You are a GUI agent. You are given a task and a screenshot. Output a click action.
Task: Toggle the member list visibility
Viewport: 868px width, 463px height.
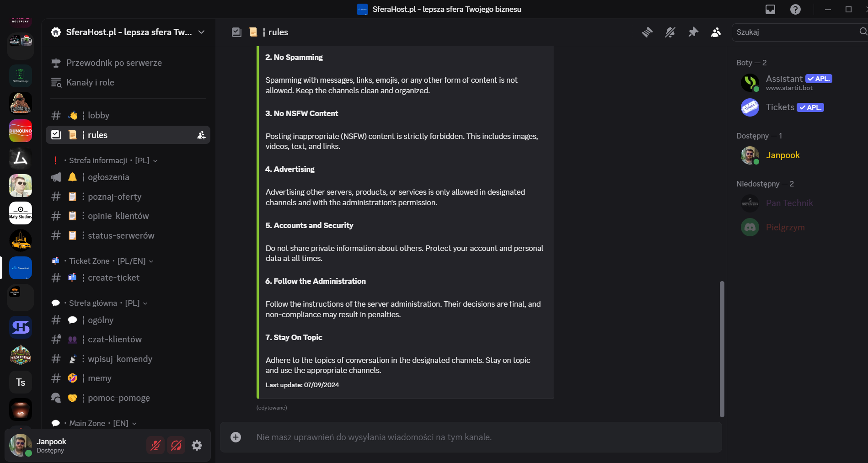tap(716, 32)
